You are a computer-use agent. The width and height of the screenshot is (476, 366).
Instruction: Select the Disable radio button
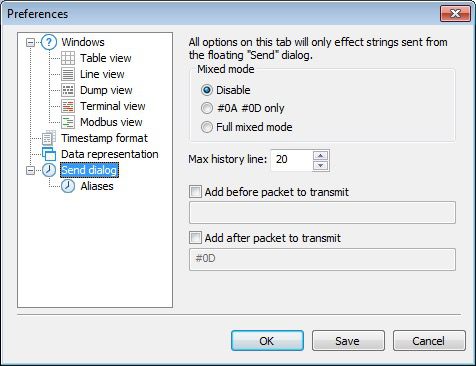pyautogui.click(x=207, y=90)
